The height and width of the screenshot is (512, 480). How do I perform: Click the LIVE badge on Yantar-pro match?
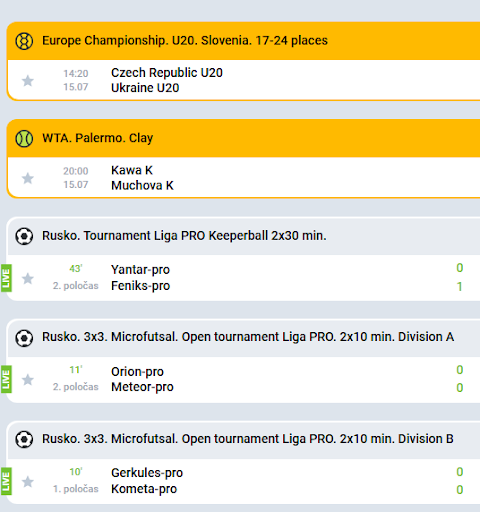6,278
